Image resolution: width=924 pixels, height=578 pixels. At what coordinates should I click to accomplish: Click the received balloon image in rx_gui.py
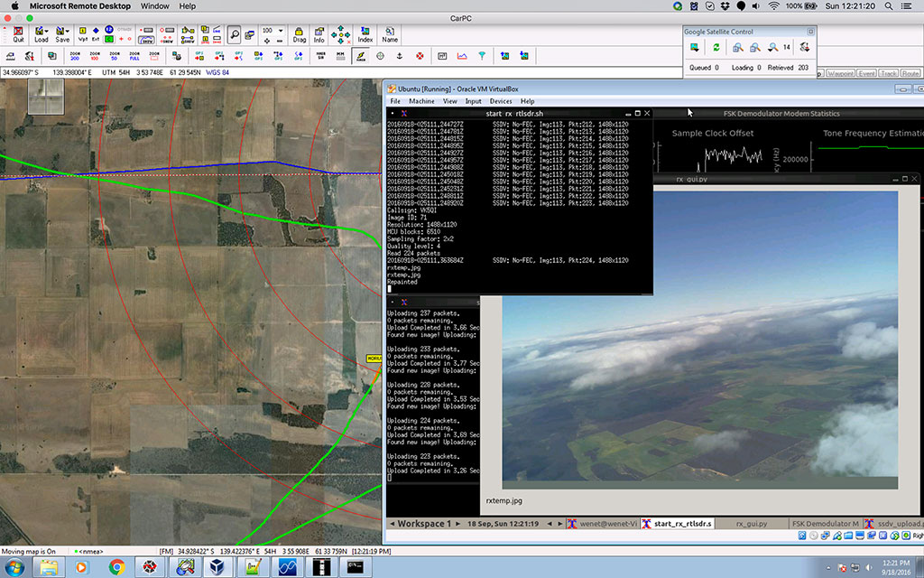coord(699,340)
